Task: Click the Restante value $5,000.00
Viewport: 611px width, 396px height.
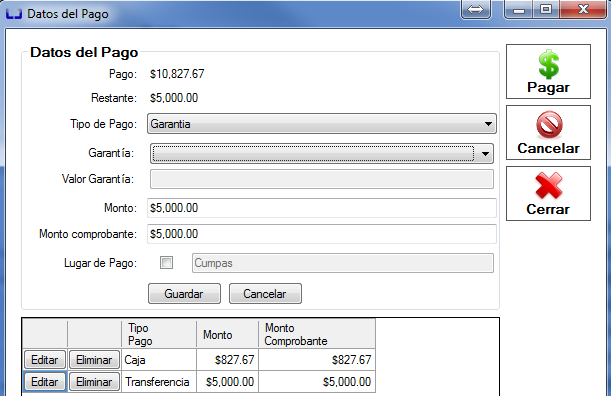Action: point(174,98)
